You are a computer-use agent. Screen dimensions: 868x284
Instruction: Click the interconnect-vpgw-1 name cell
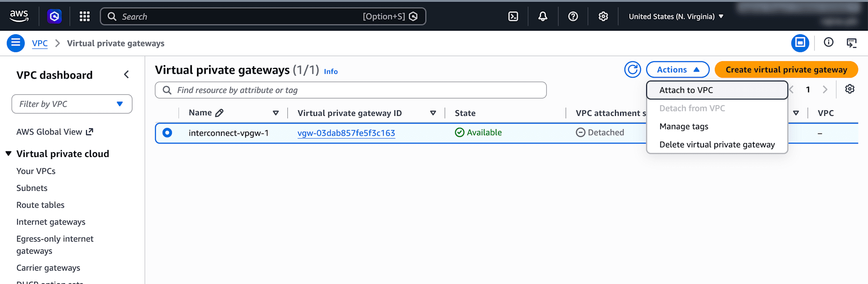pos(229,133)
